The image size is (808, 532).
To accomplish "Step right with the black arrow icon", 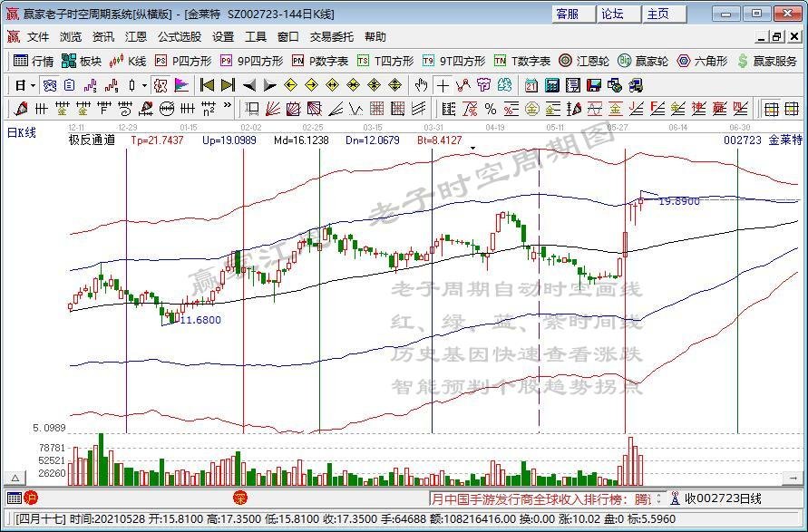I will 269,85.
